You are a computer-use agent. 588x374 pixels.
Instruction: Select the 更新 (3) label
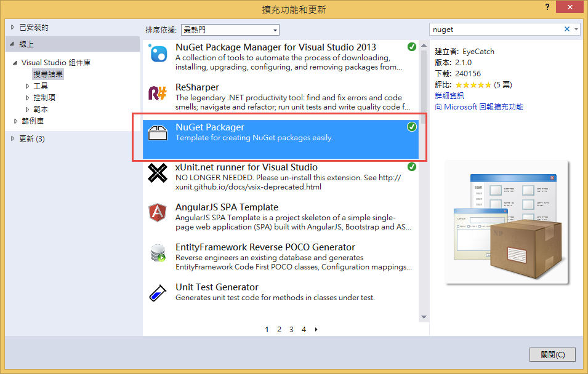coord(32,138)
